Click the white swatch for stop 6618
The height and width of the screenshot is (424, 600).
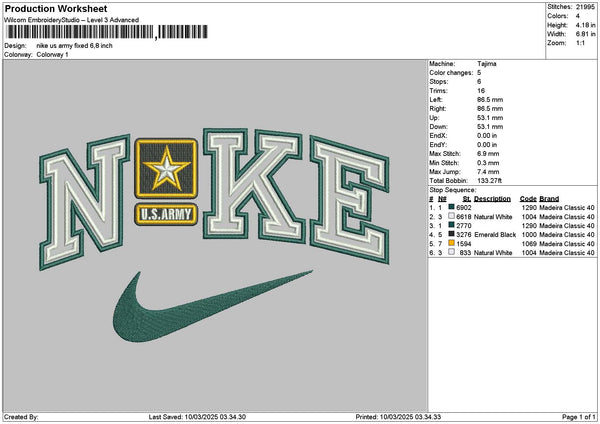point(452,216)
